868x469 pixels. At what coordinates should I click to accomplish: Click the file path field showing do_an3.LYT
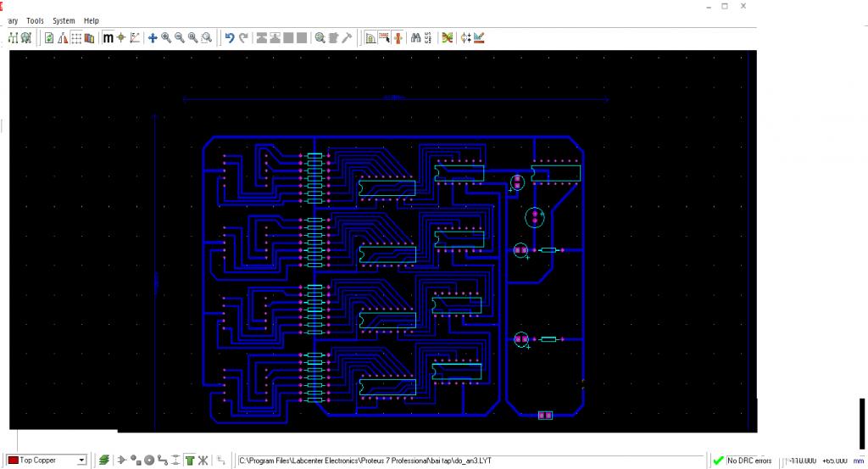[364, 461]
